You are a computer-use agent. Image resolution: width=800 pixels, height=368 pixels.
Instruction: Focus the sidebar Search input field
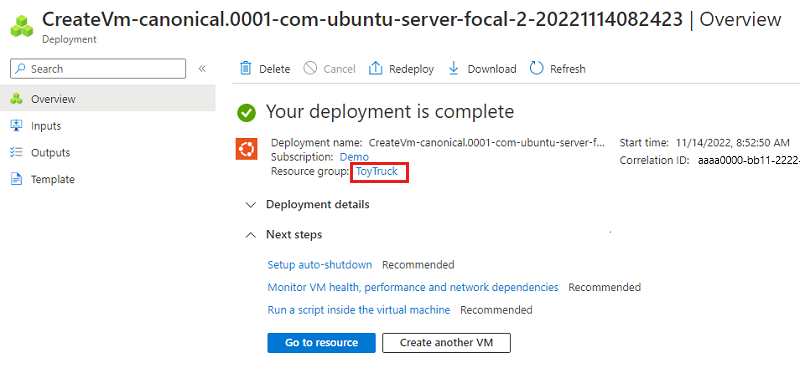tap(98, 69)
